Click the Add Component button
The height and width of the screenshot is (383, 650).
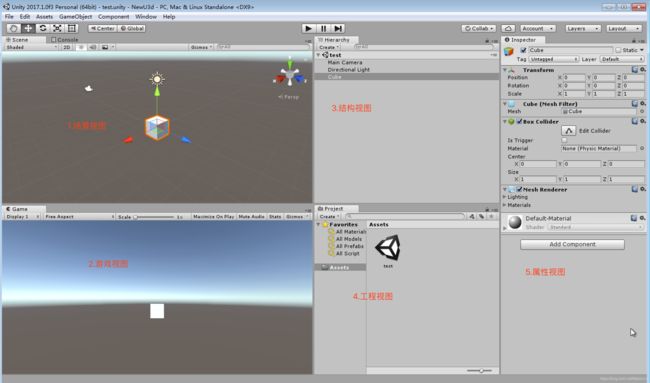tap(572, 244)
